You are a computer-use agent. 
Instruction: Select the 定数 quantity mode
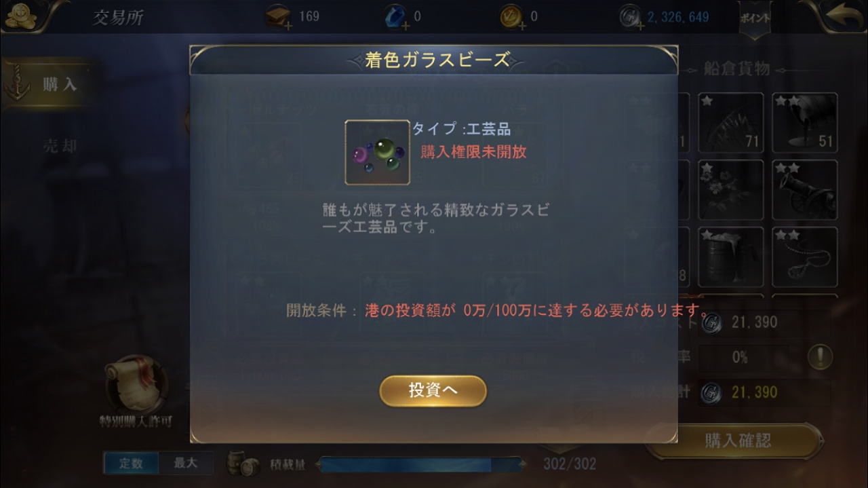131,464
